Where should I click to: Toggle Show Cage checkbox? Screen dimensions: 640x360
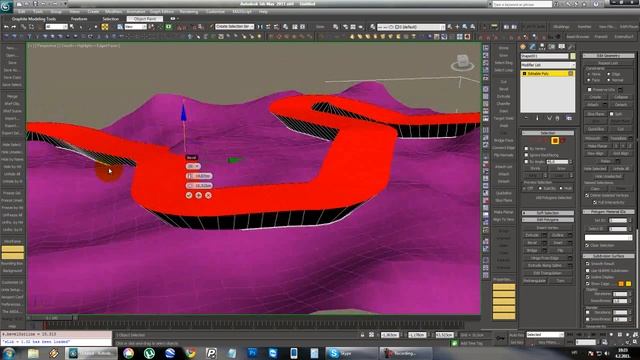pos(587,283)
